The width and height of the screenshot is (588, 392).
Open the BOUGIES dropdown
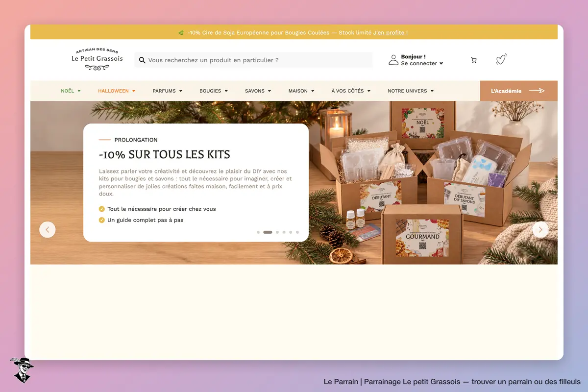214,91
